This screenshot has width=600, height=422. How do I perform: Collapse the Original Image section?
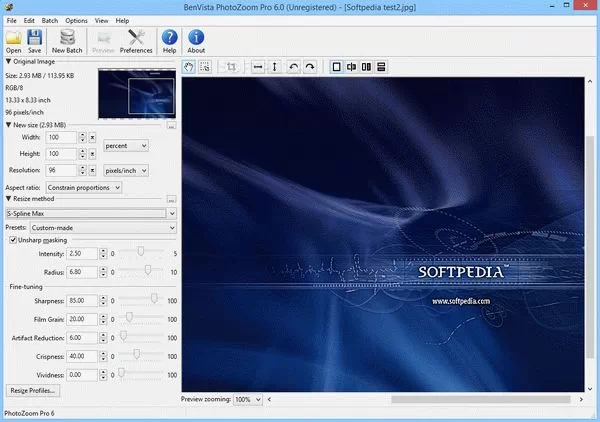pyautogui.click(x=8, y=61)
